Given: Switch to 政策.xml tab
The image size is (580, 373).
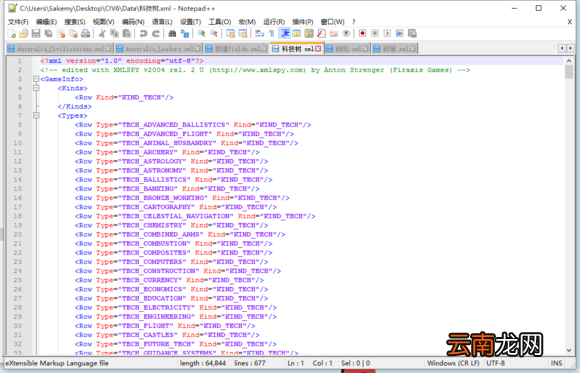Looking at the screenshot, I should click(395, 49).
